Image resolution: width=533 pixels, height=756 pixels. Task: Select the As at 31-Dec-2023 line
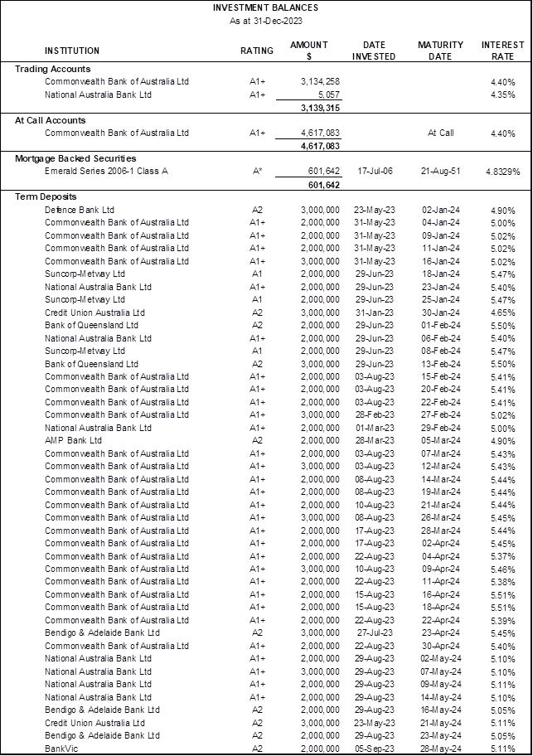(x=265, y=21)
